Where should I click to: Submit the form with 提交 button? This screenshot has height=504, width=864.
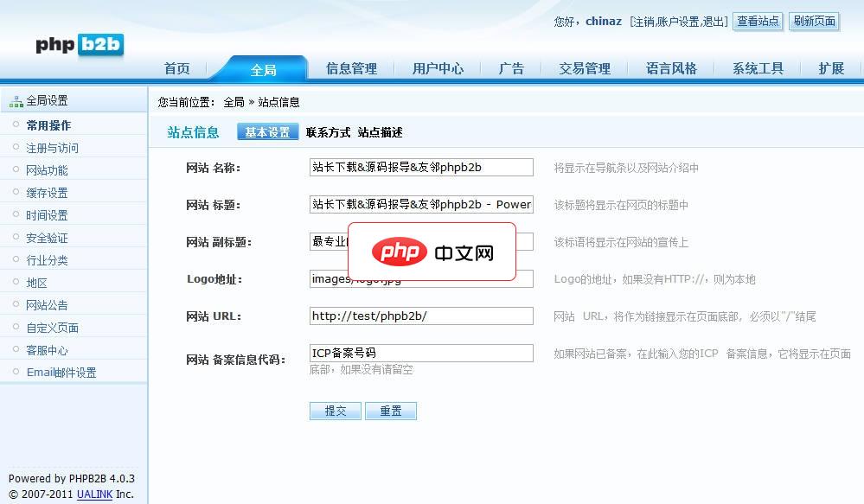point(335,411)
